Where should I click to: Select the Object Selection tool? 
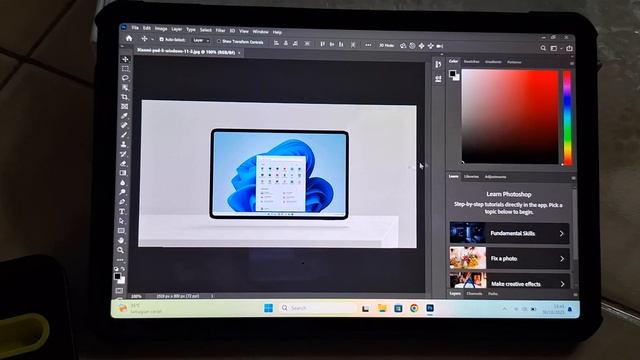pos(125,87)
